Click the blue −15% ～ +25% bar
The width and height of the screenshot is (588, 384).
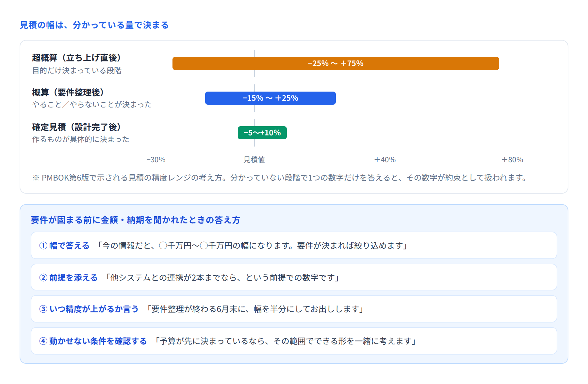click(270, 98)
